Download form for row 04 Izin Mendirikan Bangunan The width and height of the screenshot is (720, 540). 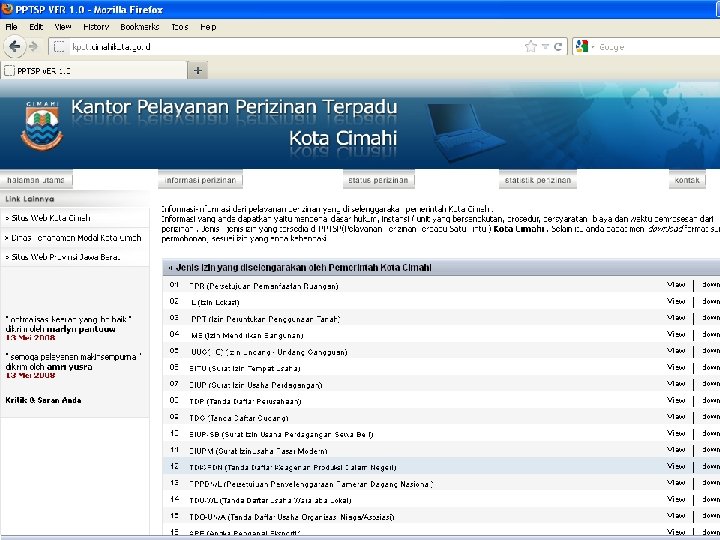coord(711,334)
